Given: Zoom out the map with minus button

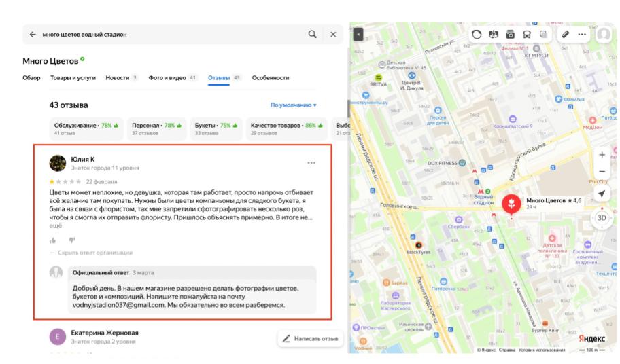Looking at the screenshot, I should 602,171.
